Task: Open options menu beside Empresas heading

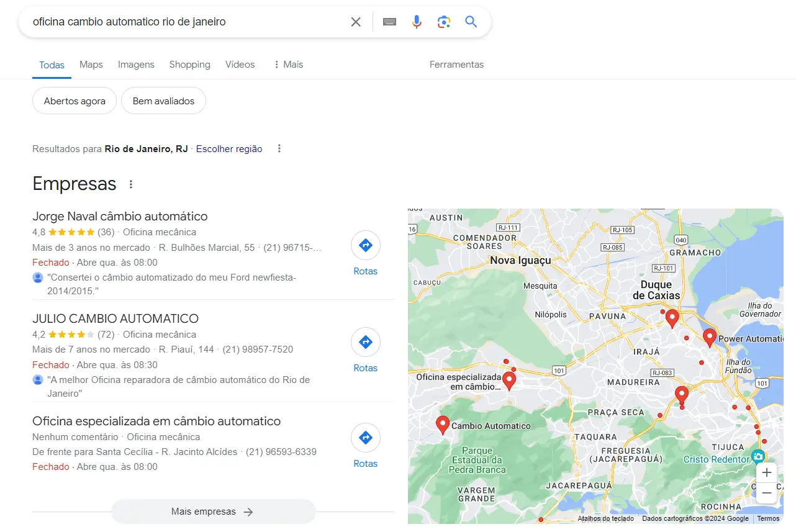Action: click(130, 184)
